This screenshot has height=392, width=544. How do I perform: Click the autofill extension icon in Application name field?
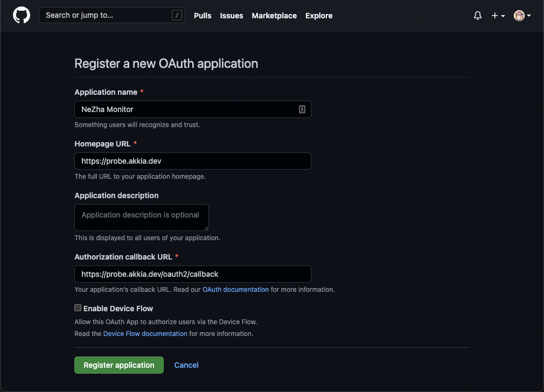coord(303,109)
